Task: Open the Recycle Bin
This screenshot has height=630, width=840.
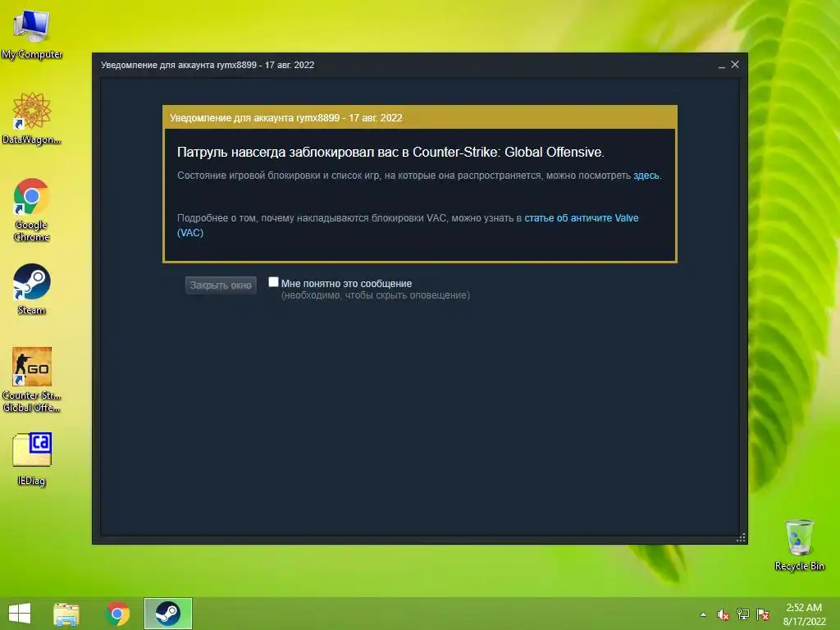Action: (x=799, y=545)
